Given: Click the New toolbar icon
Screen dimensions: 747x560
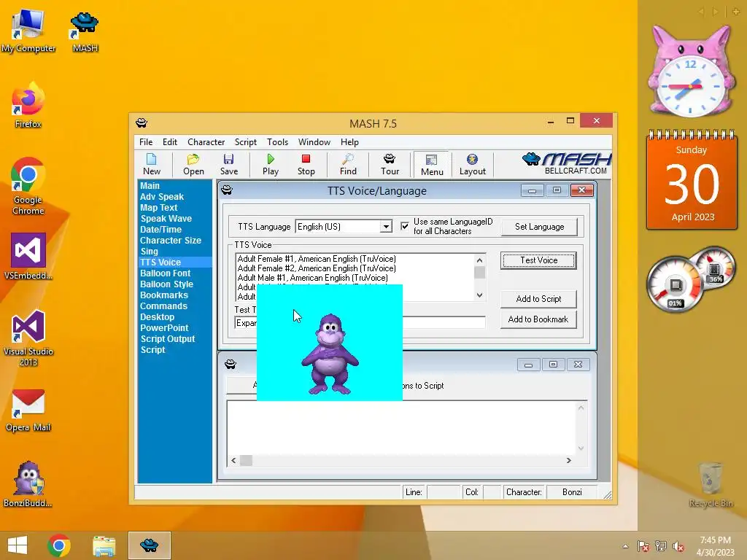Looking at the screenshot, I should pyautogui.click(x=152, y=165).
